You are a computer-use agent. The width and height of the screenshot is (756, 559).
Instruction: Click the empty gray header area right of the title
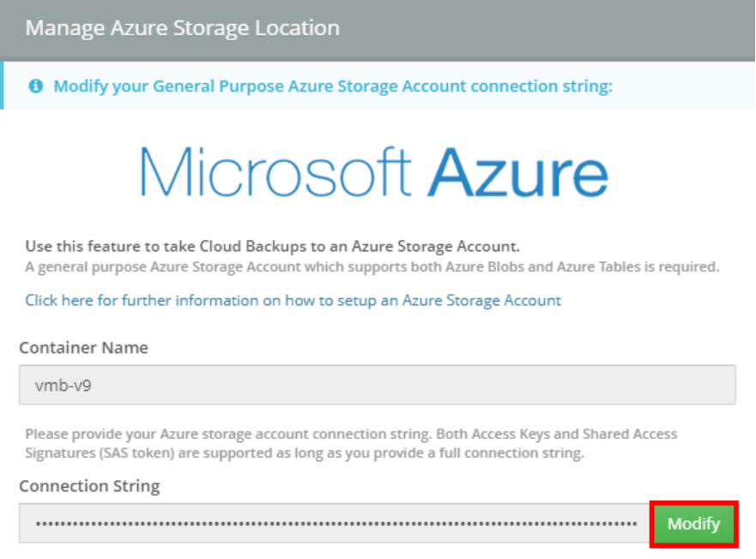coord(549,27)
